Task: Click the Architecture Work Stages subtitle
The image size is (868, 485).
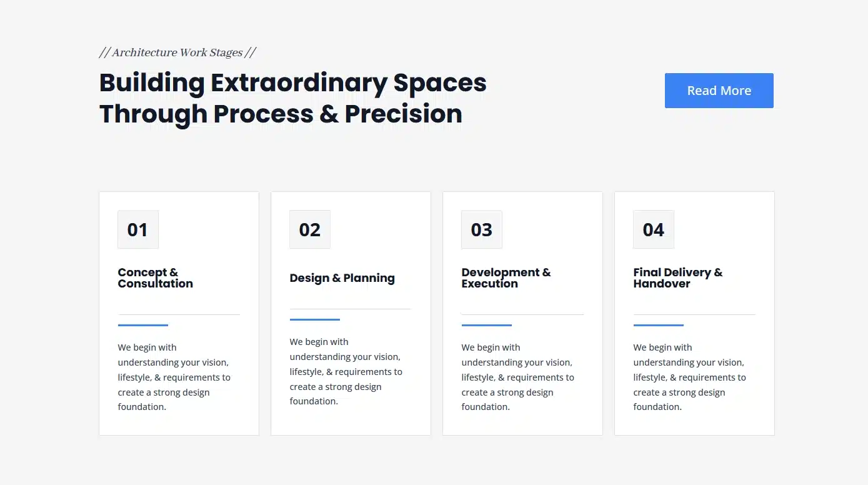Action: 177,52
